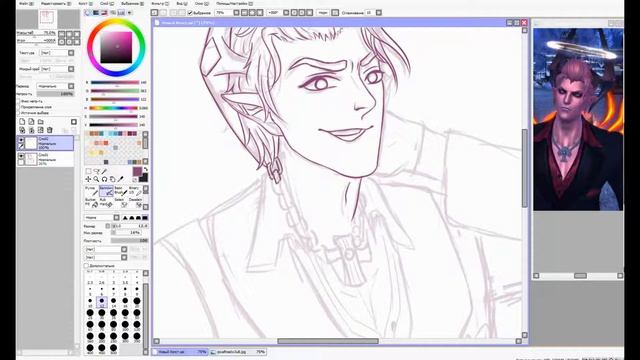This screenshot has height=360, width=640.
Task: Show the HSV sliders panel icon
Action: 104,13
